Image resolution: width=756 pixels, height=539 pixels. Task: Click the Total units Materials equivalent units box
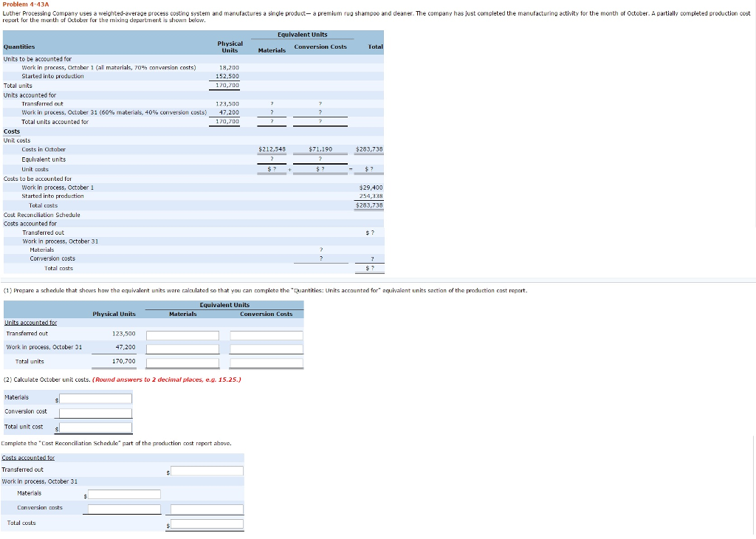182,363
